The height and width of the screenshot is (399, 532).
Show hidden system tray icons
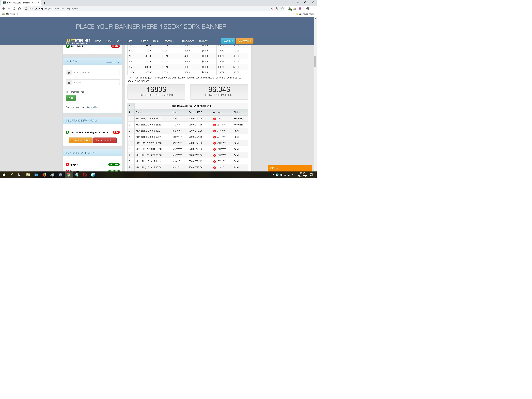click(273, 175)
